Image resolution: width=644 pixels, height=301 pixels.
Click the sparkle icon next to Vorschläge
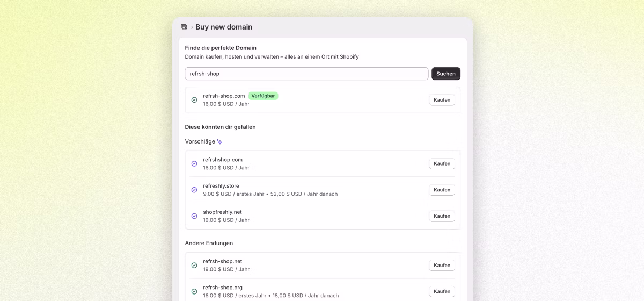219,142
